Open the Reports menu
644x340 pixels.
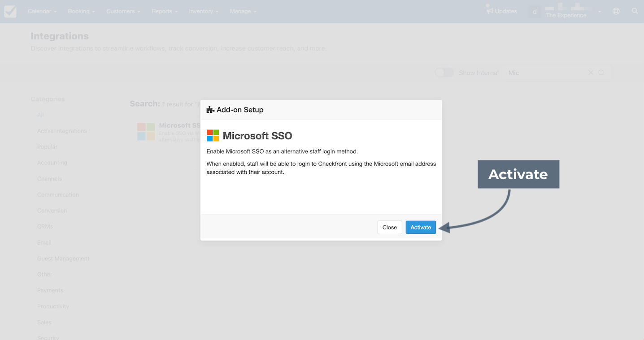coord(165,11)
